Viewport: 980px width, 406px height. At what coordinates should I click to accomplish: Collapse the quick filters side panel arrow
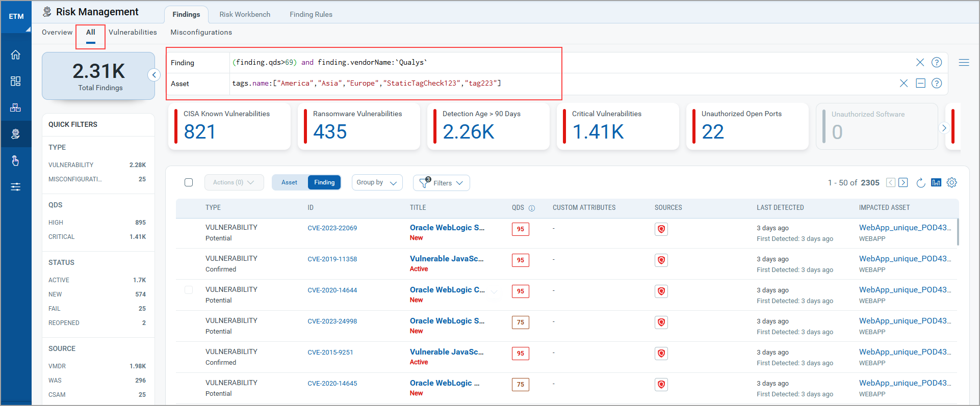click(x=154, y=75)
